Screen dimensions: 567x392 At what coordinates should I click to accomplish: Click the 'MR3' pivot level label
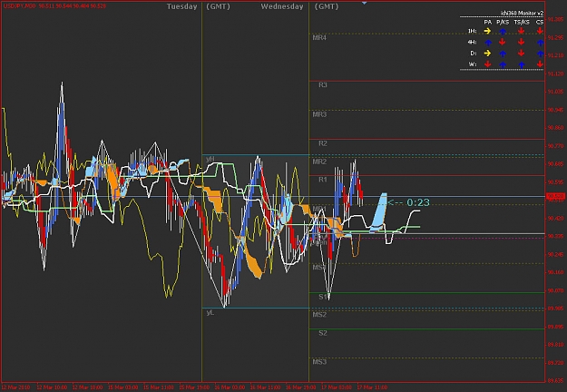pos(319,114)
